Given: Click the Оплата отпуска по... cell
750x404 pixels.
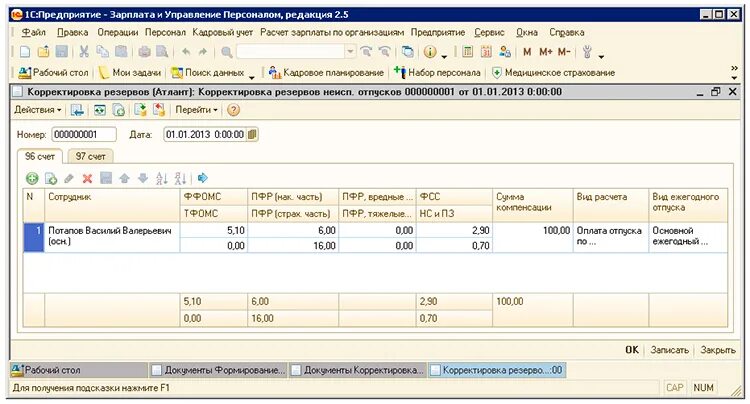Looking at the screenshot, I should 611,237.
